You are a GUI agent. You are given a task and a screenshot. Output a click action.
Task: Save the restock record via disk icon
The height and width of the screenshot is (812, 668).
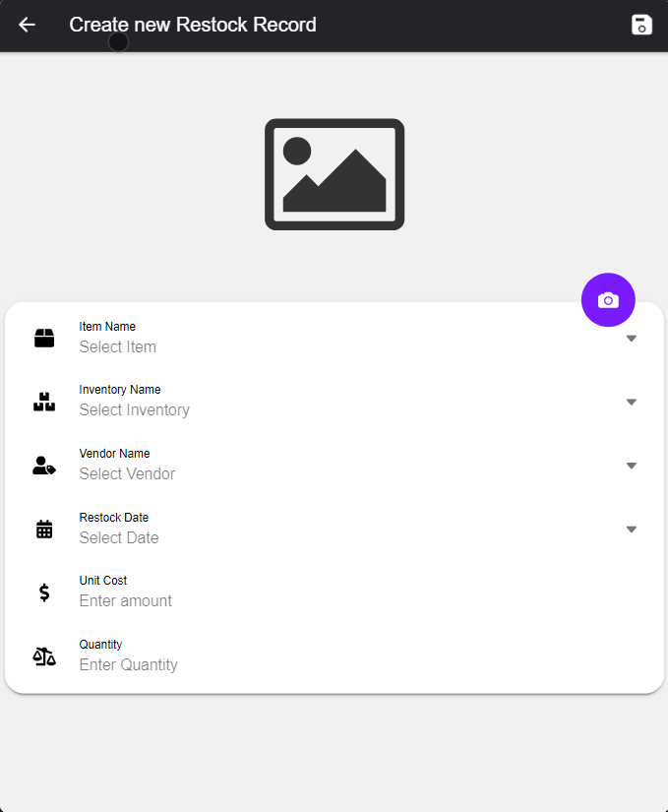coord(641,25)
